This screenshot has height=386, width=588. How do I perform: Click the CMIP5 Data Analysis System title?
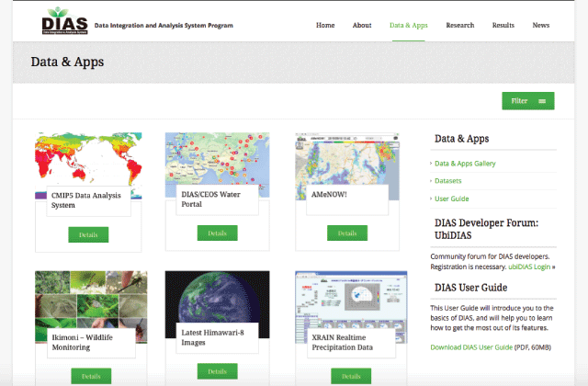(86, 200)
